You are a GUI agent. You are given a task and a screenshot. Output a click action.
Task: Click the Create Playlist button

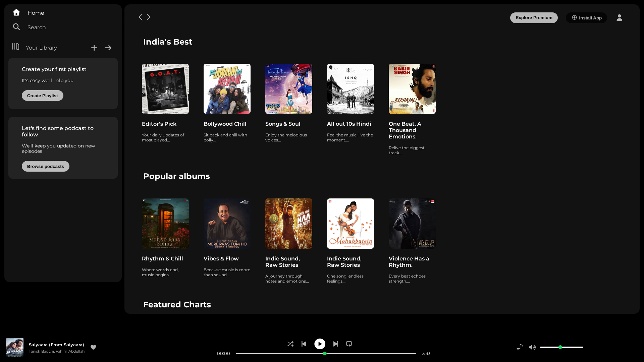pyautogui.click(x=43, y=96)
